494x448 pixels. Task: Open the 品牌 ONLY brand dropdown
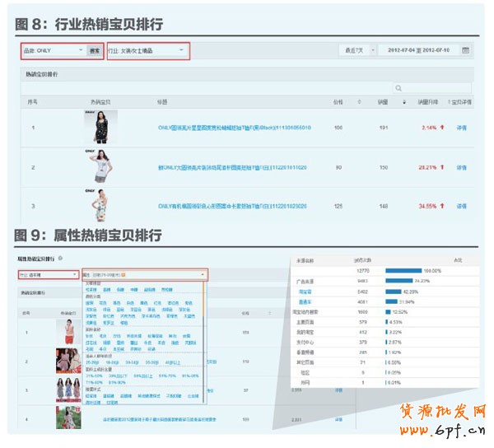pos(54,50)
